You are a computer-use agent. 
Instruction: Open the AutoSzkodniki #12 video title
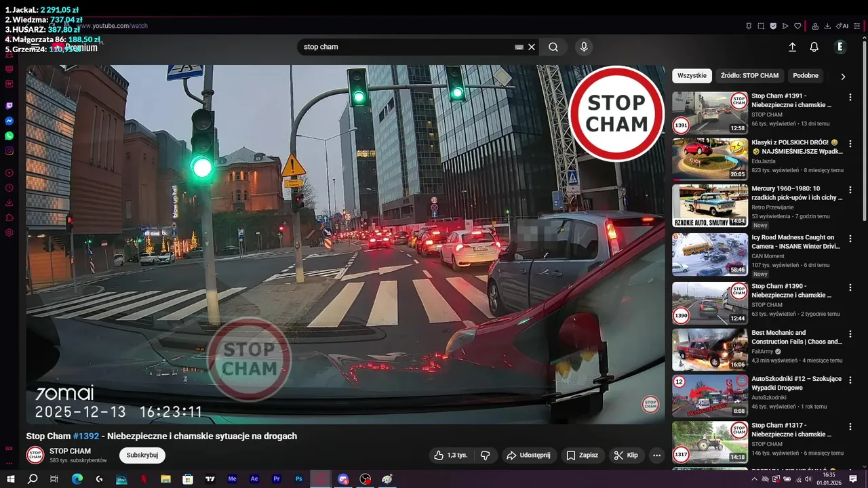[796, 384]
